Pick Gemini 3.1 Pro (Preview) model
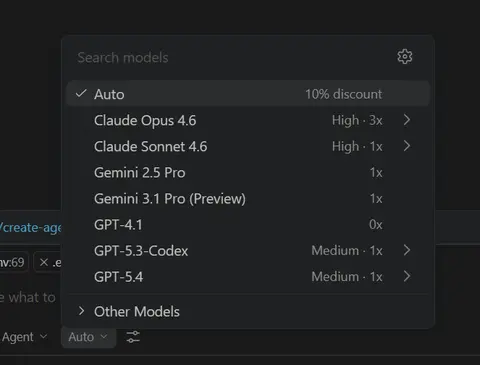480x365 pixels. 248,198
